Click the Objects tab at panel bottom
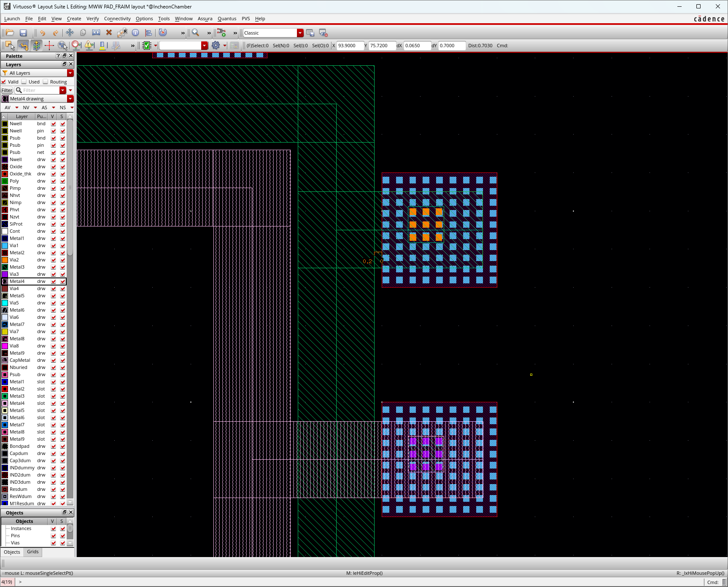Viewport: 728px width, 587px height. click(12, 552)
